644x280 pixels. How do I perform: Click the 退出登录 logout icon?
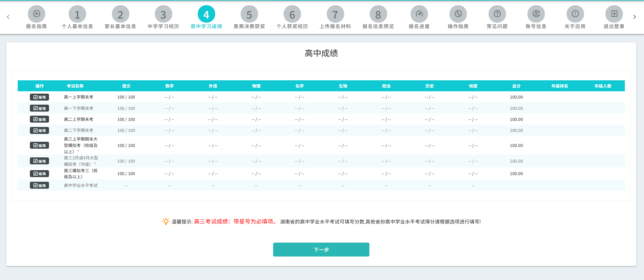coord(614,14)
